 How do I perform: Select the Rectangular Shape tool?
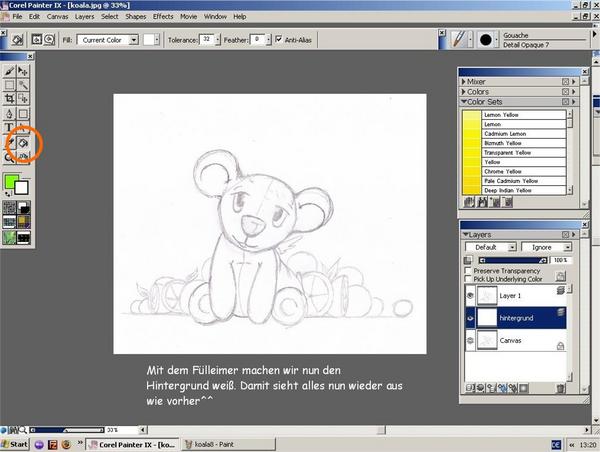(23, 113)
